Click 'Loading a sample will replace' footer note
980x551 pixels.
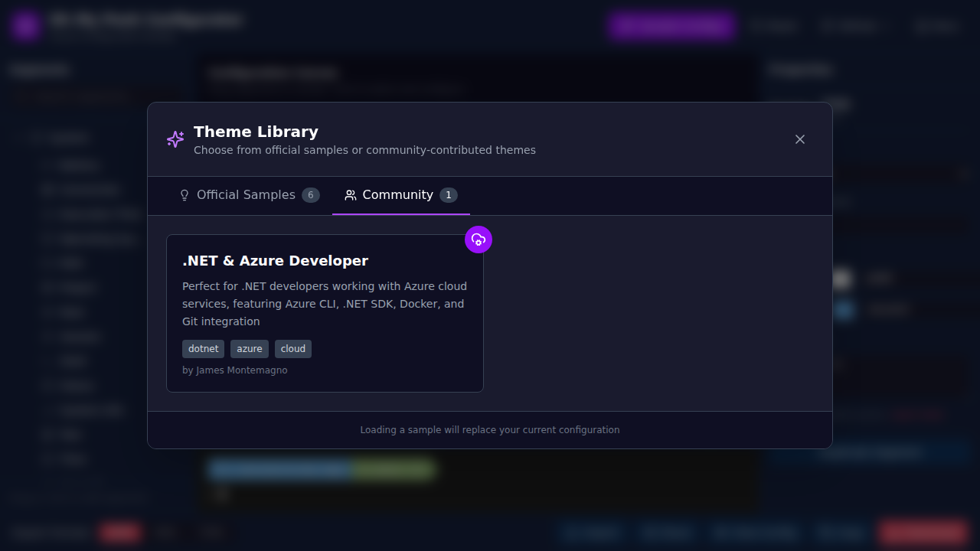490,430
